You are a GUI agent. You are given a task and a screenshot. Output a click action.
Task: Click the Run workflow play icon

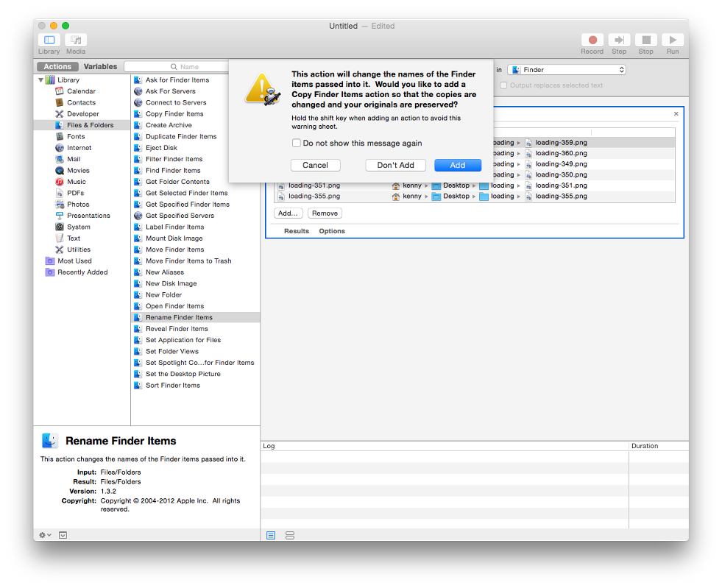[x=672, y=40]
